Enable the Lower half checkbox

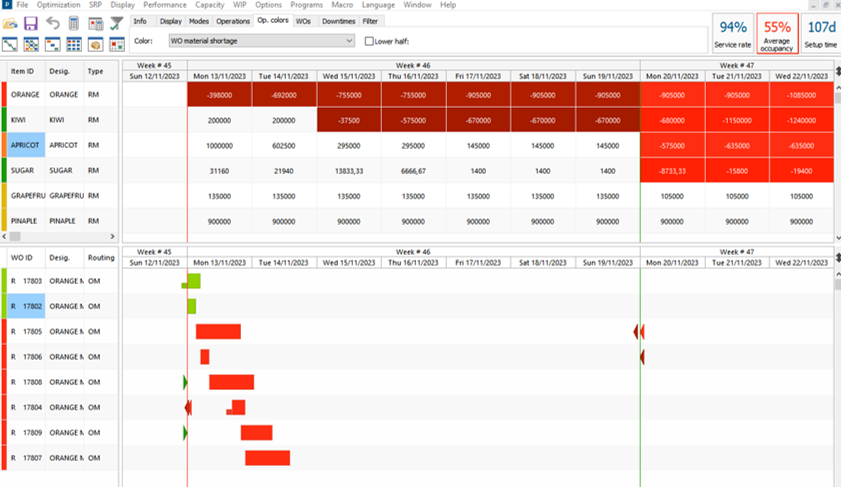click(369, 41)
